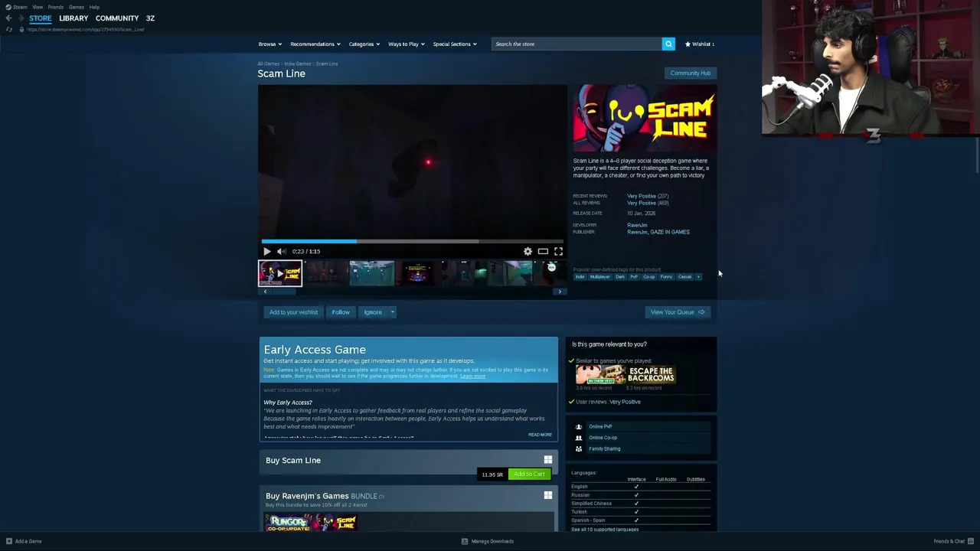
Task: Open Friends & Chat
Action: [x=952, y=541]
